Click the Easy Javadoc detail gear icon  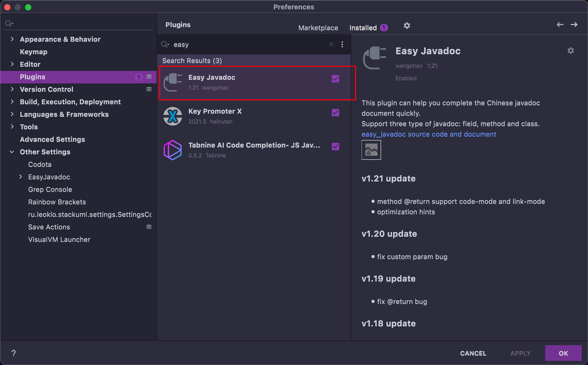click(571, 51)
